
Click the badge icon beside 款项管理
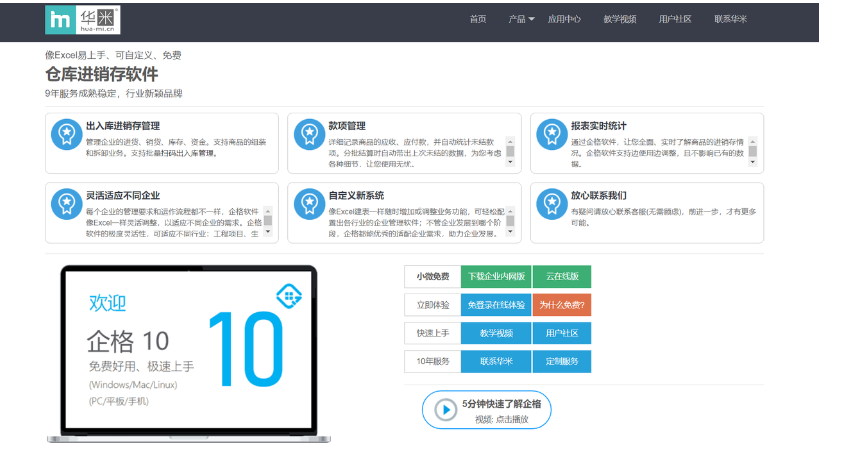point(307,133)
